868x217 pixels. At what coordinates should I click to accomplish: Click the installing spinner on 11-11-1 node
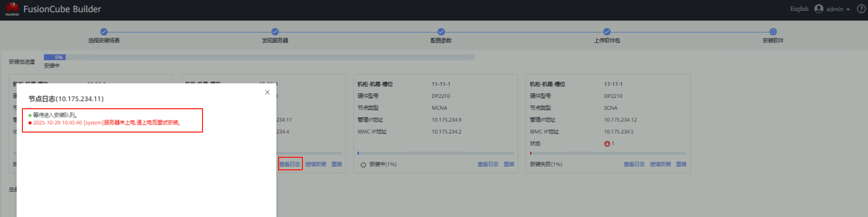[363, 165]
